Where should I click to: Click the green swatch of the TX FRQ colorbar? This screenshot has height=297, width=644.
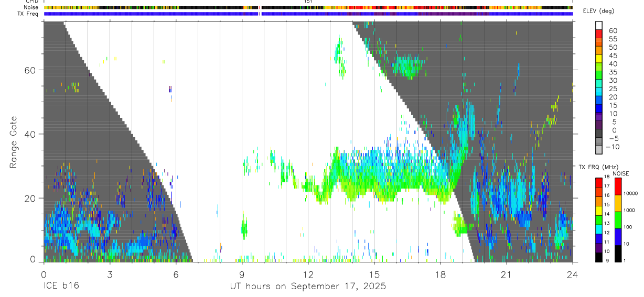click(x=599, y=220)
